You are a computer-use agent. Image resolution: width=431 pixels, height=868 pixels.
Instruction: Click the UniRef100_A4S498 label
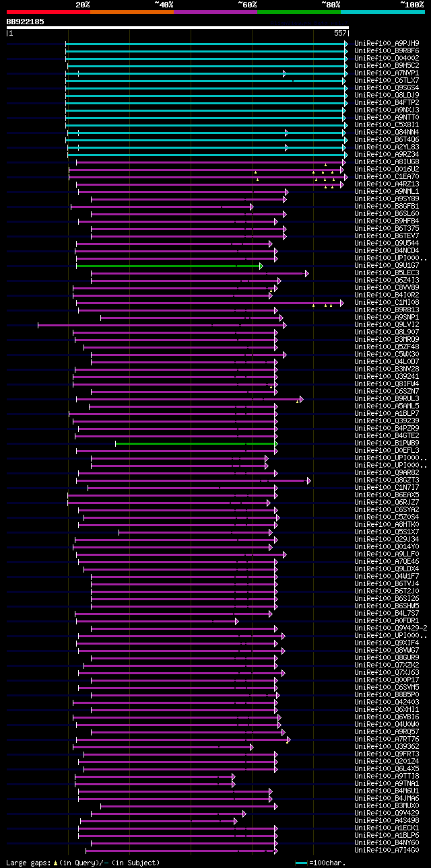387,821
